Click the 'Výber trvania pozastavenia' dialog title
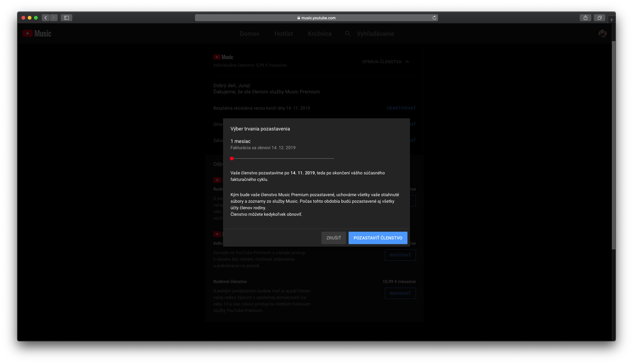Screen dimensions: 633x364 click(x=260, y=129)
